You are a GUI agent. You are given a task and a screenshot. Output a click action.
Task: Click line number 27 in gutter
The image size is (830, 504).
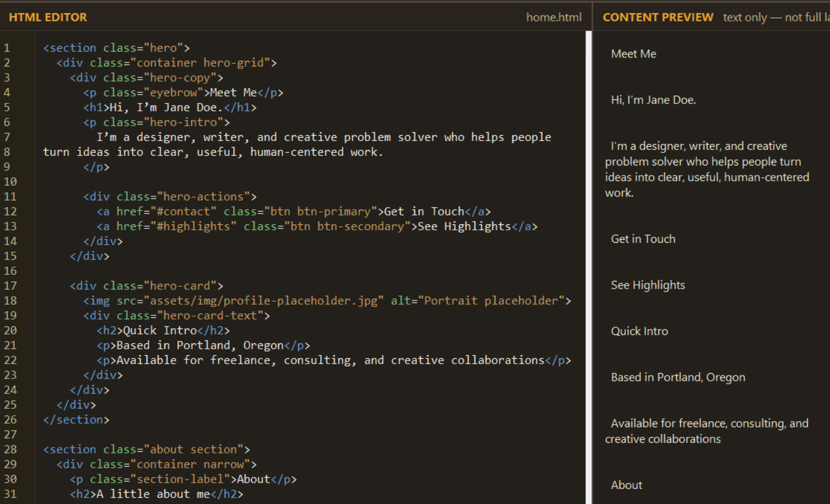[x=10, y=434]
